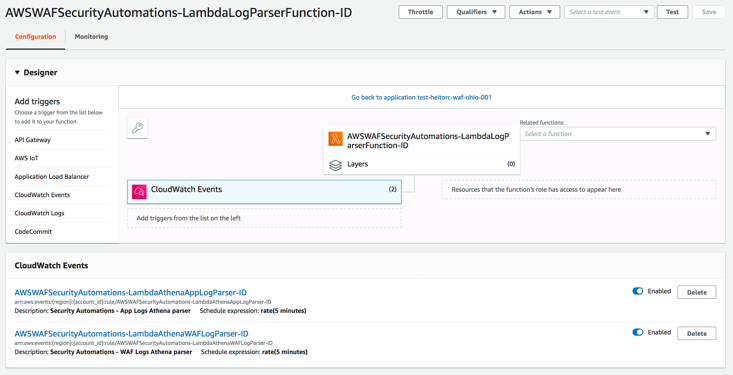Open the AWSWAFSecurityAutomations-LambdaAthenaAppLogParser-ID link
Viewport: 733px width, 375px height.
coord(130,293)
